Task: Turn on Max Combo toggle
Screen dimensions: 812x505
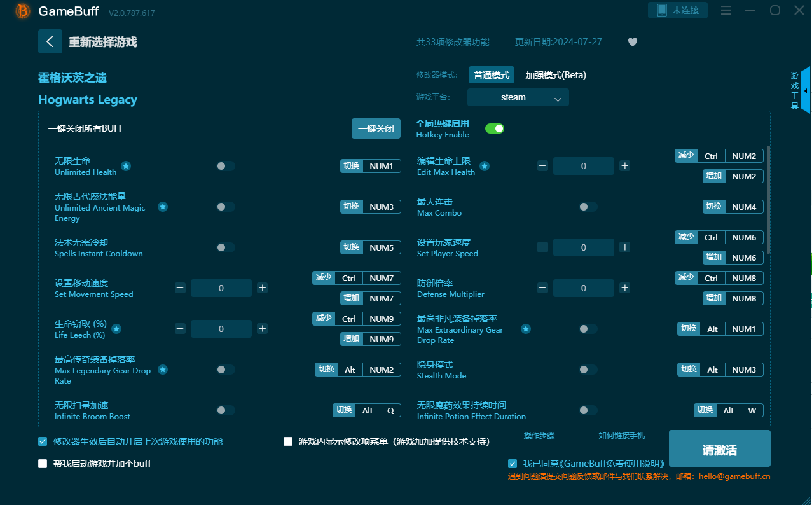Action: (588, 207)
